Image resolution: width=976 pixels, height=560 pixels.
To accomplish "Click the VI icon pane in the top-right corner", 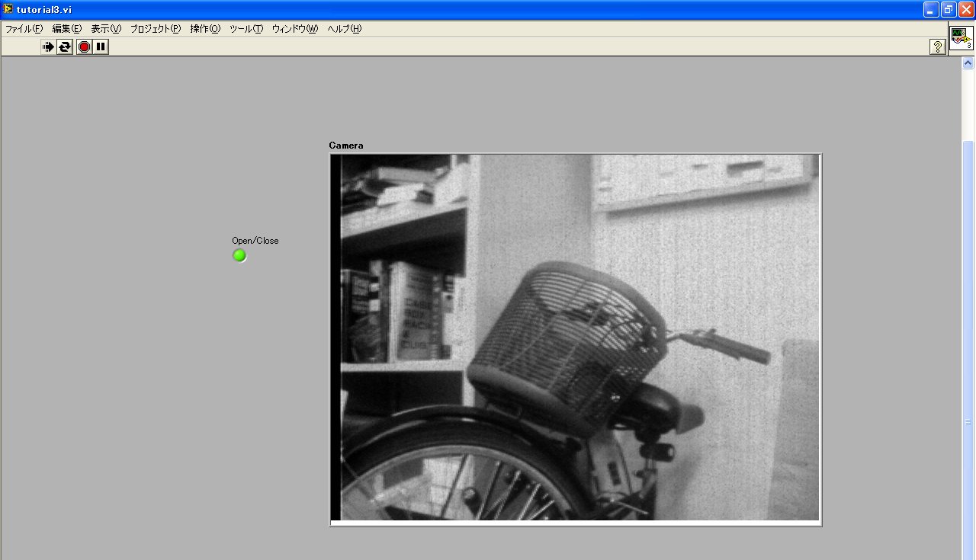I will click(x=961, y=37).
